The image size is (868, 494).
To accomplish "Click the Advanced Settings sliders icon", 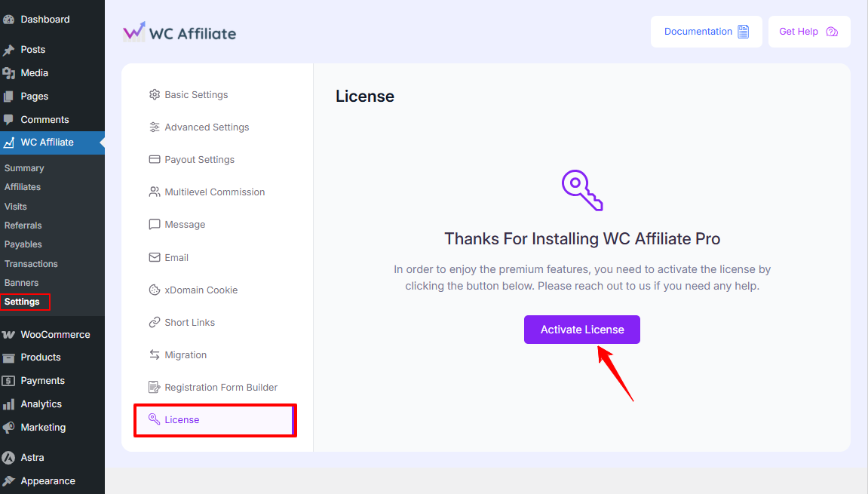I will [x=155, y=127].
